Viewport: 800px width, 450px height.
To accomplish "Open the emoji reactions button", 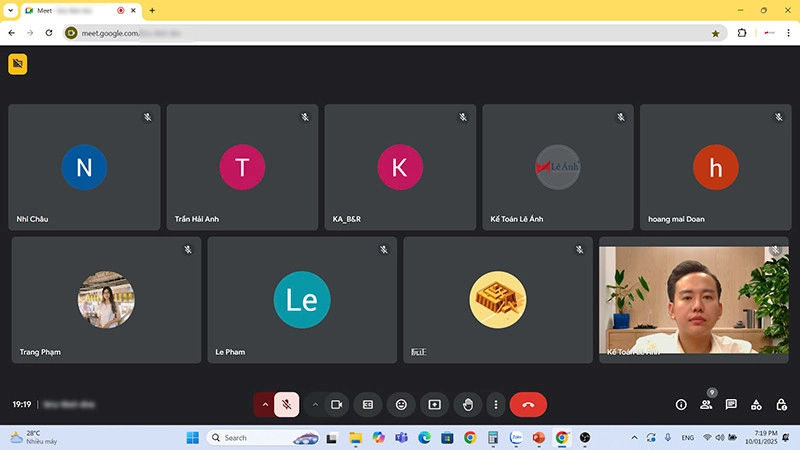I will [401, 404].
